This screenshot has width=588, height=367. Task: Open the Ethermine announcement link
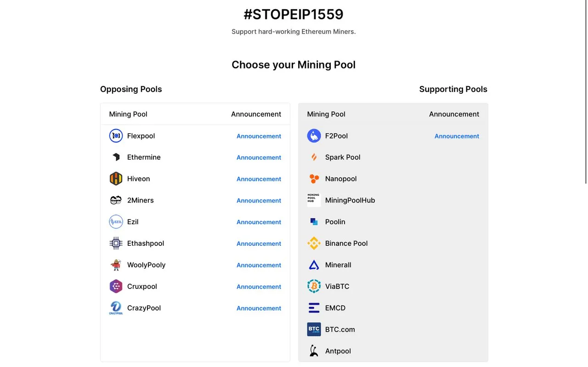(x=259, y=158)
